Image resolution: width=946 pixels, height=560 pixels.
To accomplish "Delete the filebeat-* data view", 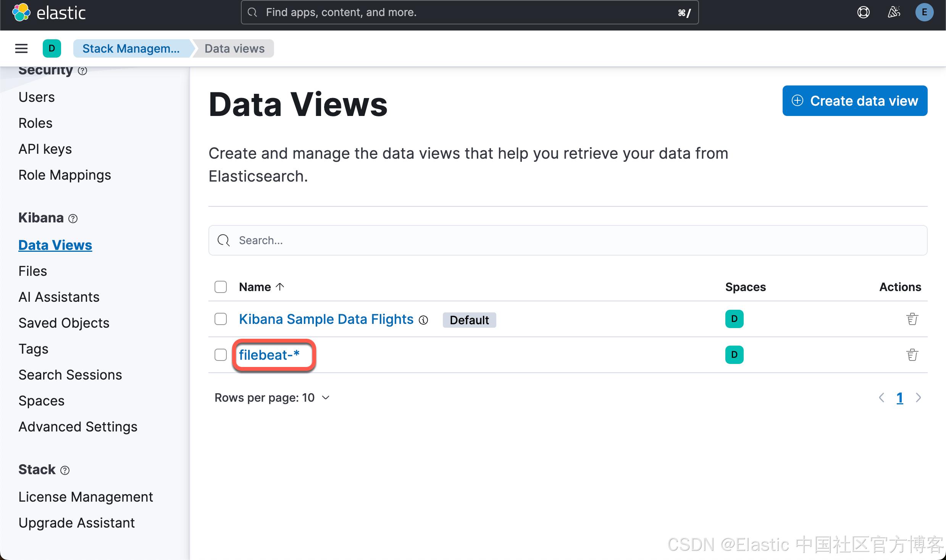I will click(x=912, y=355).
